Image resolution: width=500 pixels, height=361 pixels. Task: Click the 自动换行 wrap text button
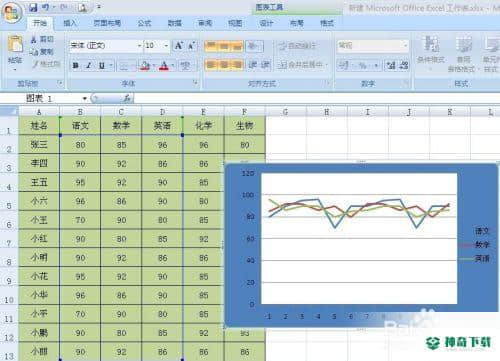click(298, 45)
